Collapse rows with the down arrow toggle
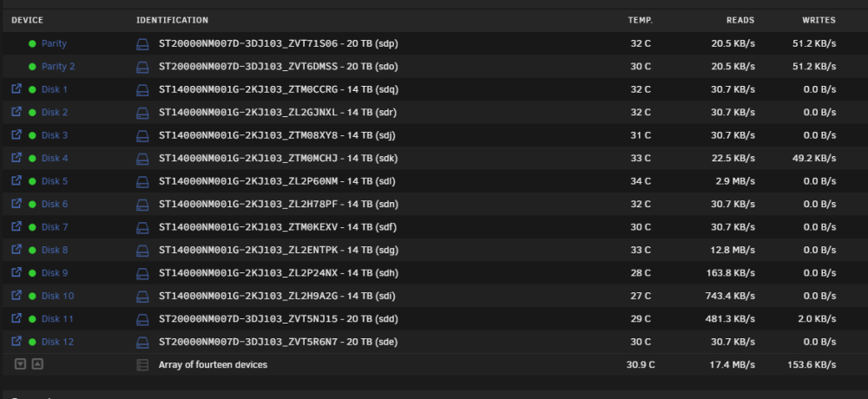 [21, 364]
